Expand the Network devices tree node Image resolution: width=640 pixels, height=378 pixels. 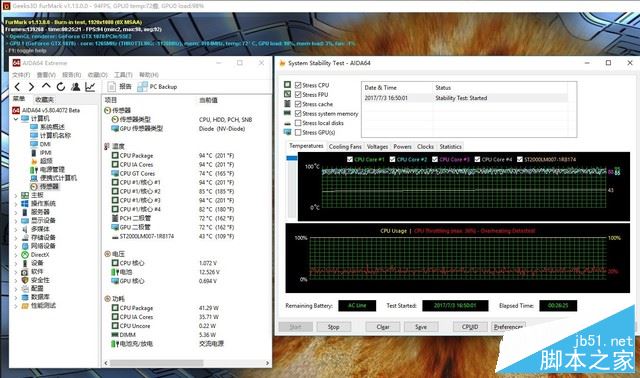(16, 246)
